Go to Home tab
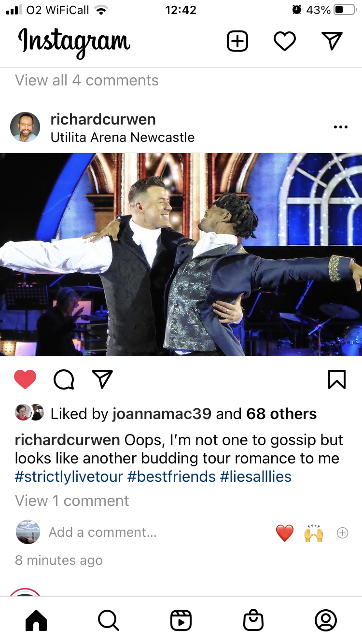The image size is (362, 644). (36, 620)
